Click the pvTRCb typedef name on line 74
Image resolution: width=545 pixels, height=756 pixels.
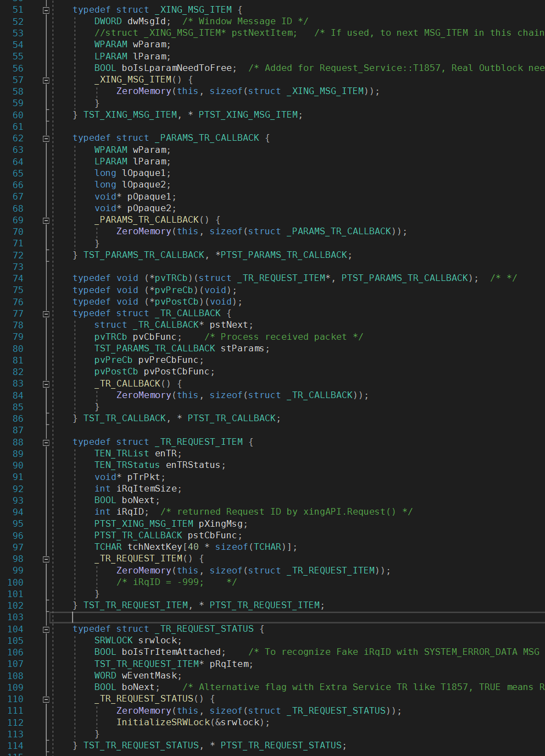coord(171,278)
